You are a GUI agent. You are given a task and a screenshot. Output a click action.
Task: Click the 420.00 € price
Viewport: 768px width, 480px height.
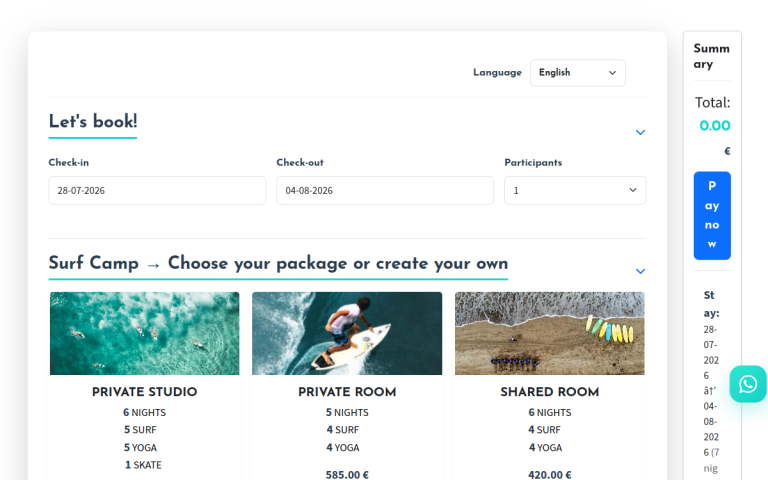point(550,475)
